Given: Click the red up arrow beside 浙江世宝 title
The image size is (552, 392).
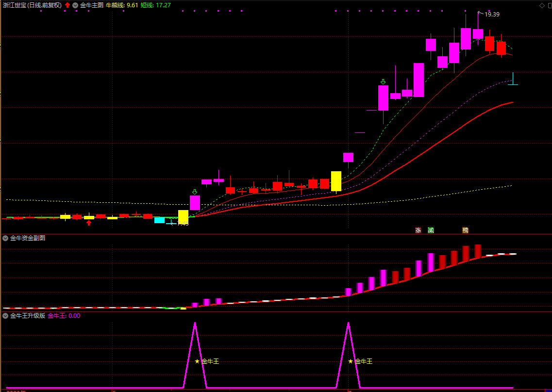Looking at the screenshot, I should coord(67,5).
